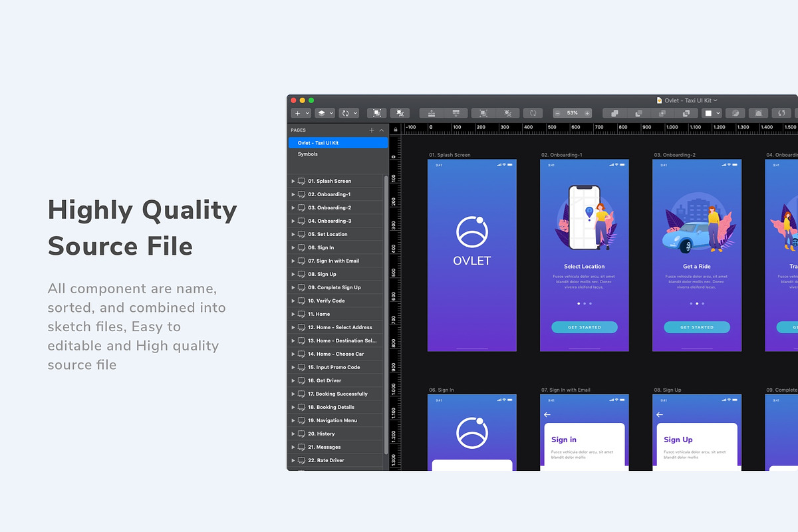Select the 13. Home - Destination Sel... layer
Image resolution: width=798 pixels, height=532 pixels.
point(336,340)
